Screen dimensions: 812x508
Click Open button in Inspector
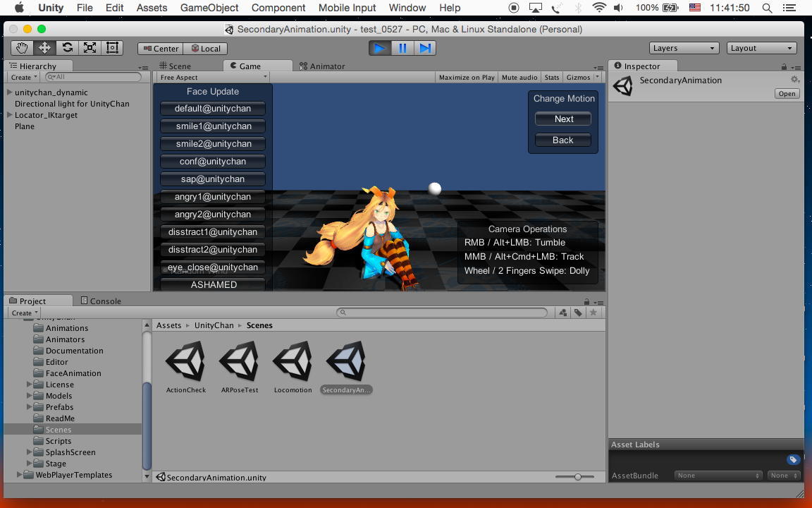(787, 94)
